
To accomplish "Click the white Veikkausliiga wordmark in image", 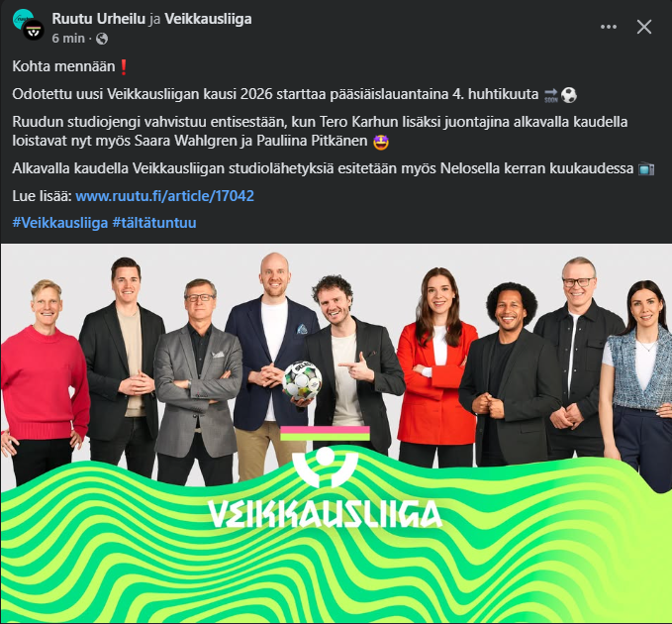I will click(x=326, y=513).
